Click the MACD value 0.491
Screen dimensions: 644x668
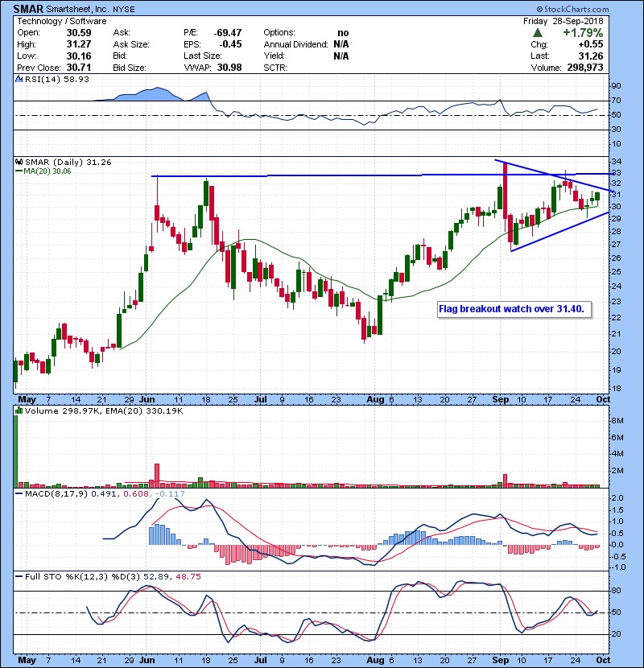coord(104,494)
